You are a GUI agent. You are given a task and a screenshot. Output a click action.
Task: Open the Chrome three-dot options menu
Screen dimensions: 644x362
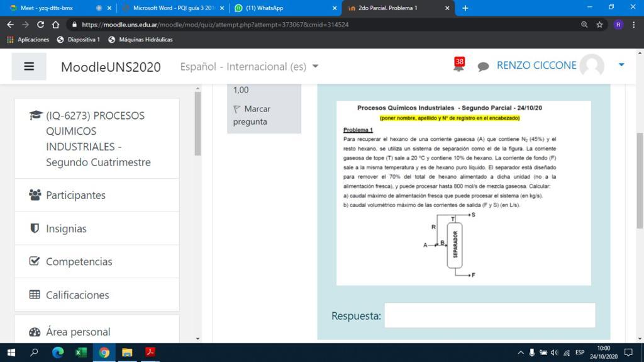point(633,25)
